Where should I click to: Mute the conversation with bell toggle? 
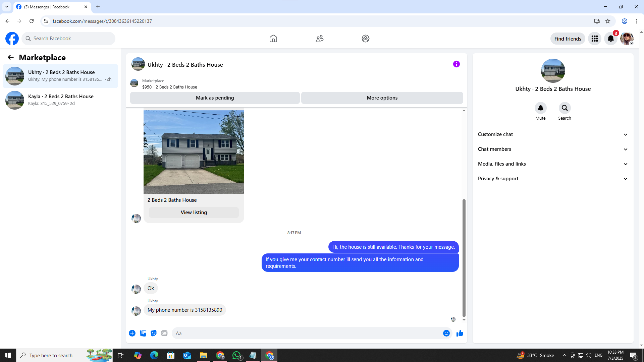(x=540, y=108)
